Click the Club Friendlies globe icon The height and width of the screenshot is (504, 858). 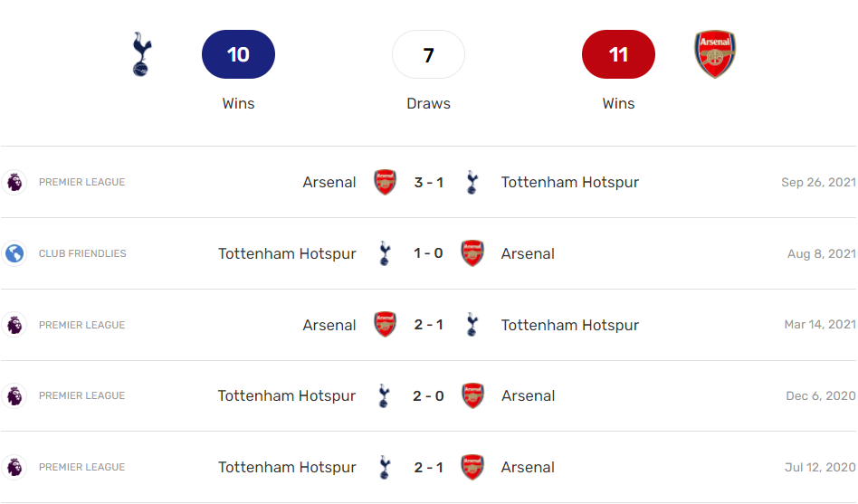click(x=14, y=253)
